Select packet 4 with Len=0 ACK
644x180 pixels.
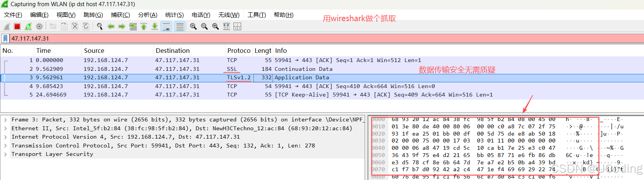[x=322, y=86]
